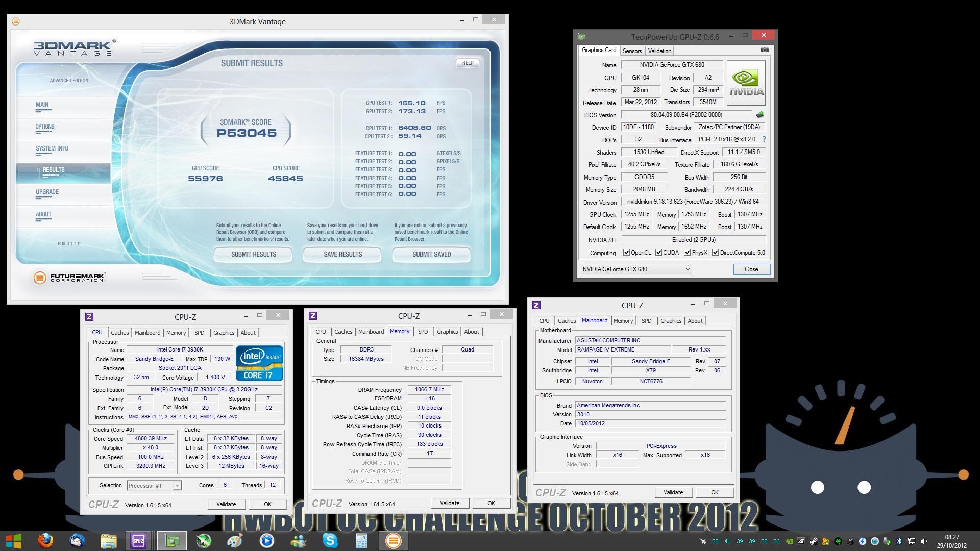This screenshot has height=551, width=980.
Task: Open Firefox from the taskbar
Action: pyautogui.click(x=45, y=541)
